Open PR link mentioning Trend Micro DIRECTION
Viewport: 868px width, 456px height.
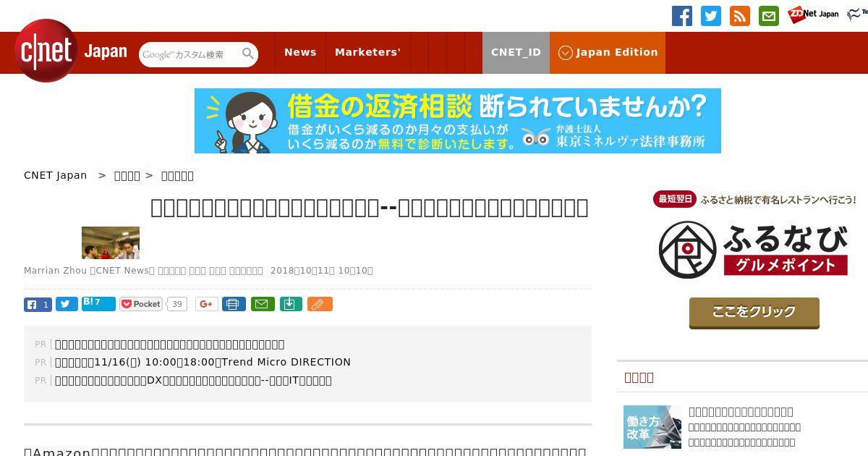point(203,362)
